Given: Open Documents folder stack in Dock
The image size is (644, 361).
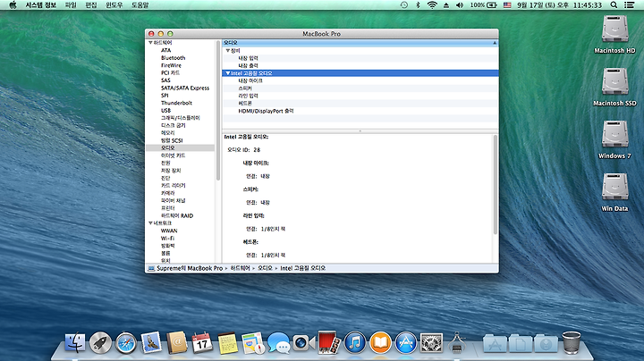Looking at the screenshot, I should [x=520, y=344].
